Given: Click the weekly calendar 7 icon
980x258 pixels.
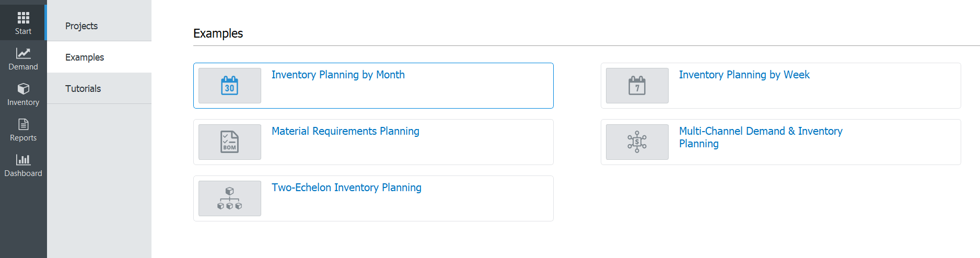Looking at the screenshot, I should point(637,86).
